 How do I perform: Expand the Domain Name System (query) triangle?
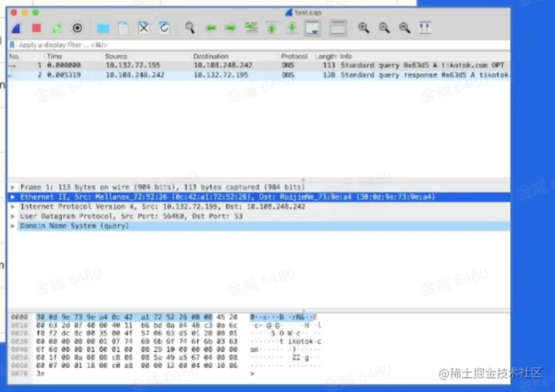[x=12, y=226]
